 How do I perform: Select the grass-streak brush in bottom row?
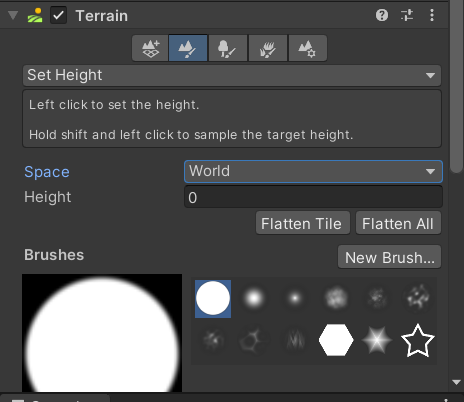[295, 340]
